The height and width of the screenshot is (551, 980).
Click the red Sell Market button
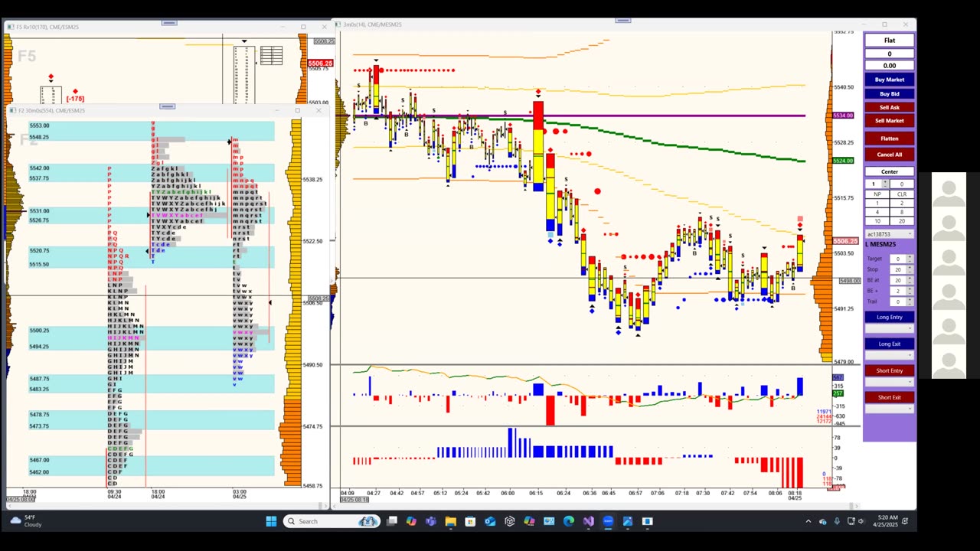click(x=889, y=120)
